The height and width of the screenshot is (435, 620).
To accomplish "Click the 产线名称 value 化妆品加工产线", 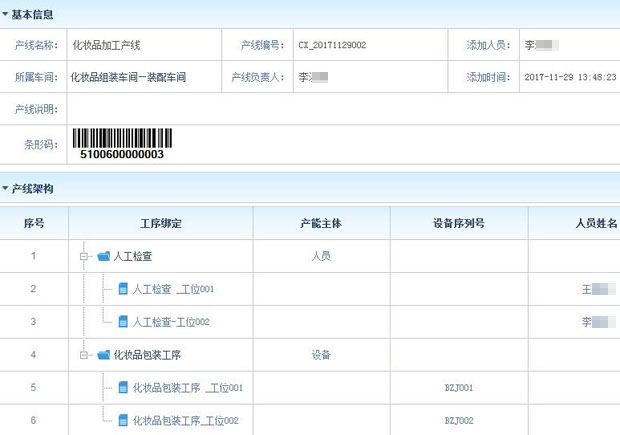I will tap(106, 45).
